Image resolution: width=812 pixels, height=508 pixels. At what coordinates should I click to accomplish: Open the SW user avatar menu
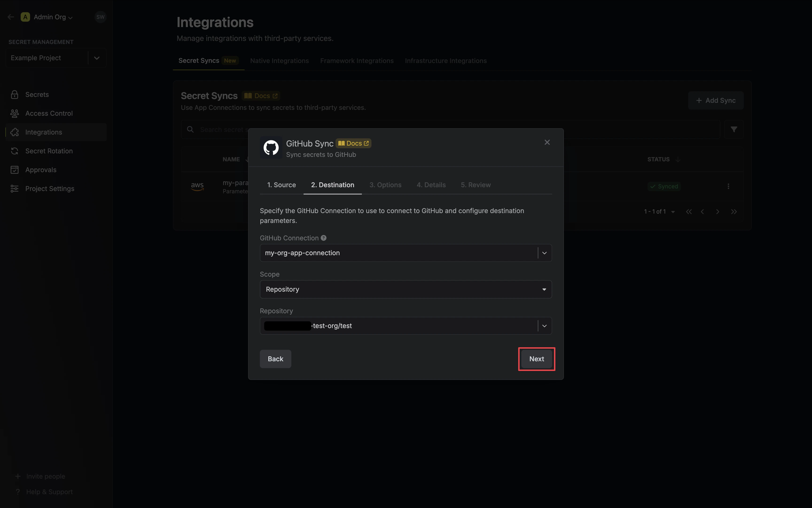click(x=100, y=17)
